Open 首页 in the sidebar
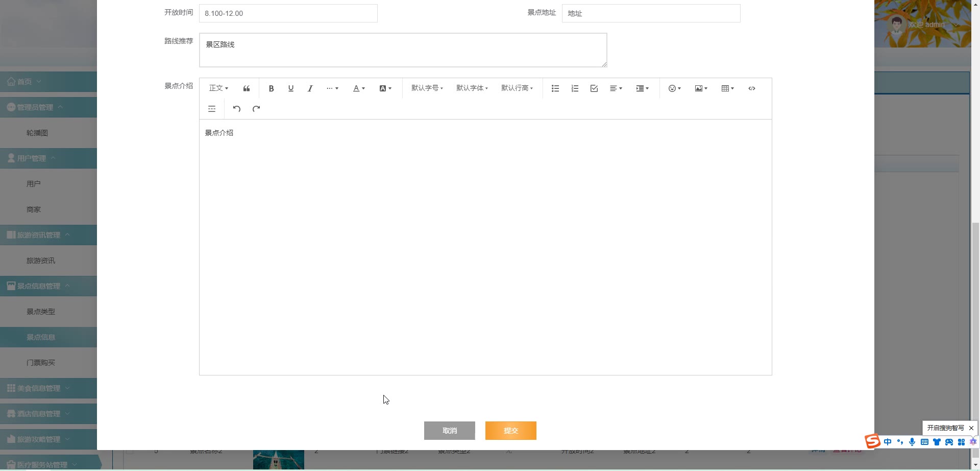This screenshot has width=980, height=471. (48, 82)
